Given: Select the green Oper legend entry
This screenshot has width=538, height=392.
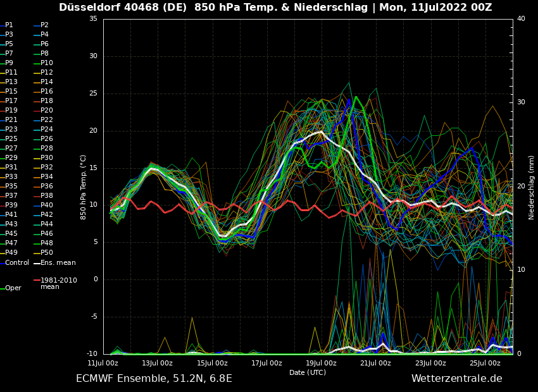Looking at the screenshot, I should (x=13, y=288).
